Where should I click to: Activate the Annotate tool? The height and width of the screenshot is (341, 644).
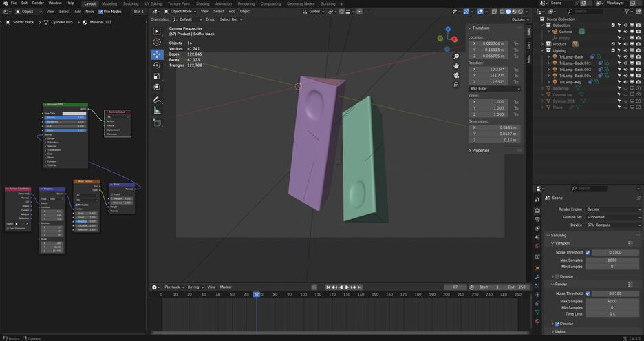pyautogui.click(x=157, y=100)
